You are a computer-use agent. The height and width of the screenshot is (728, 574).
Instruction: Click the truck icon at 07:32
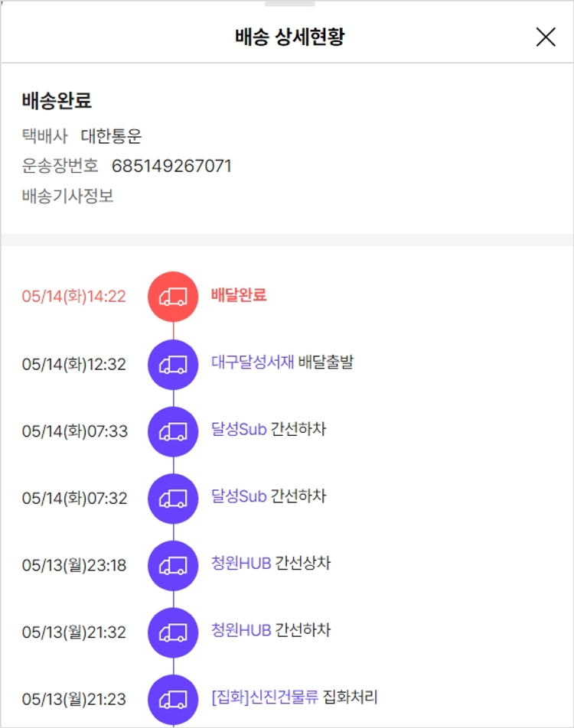pyautogui.click(x=173, y=499)
